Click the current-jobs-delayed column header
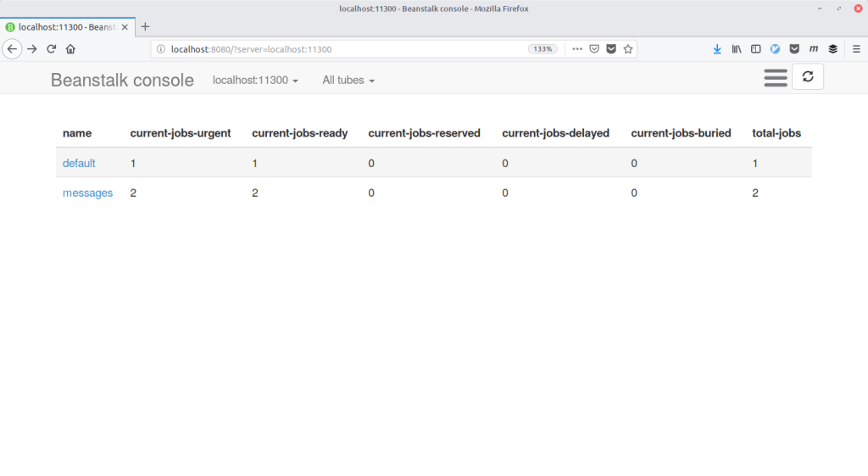Image resolution: width=868 pixels, height=476 pixels. tap(555, 133)
